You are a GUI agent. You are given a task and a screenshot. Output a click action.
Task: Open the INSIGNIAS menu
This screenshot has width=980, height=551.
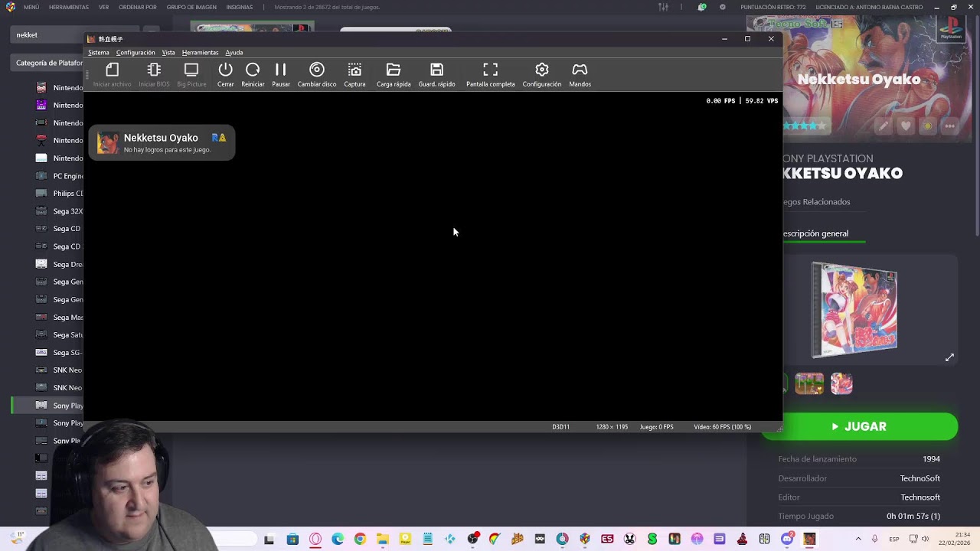pos(240,7)
